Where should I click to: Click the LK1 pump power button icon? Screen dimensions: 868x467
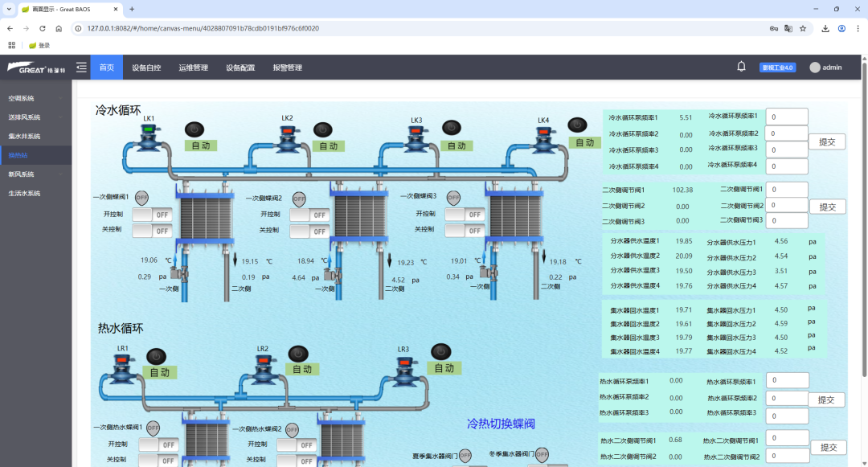[193, 128]
